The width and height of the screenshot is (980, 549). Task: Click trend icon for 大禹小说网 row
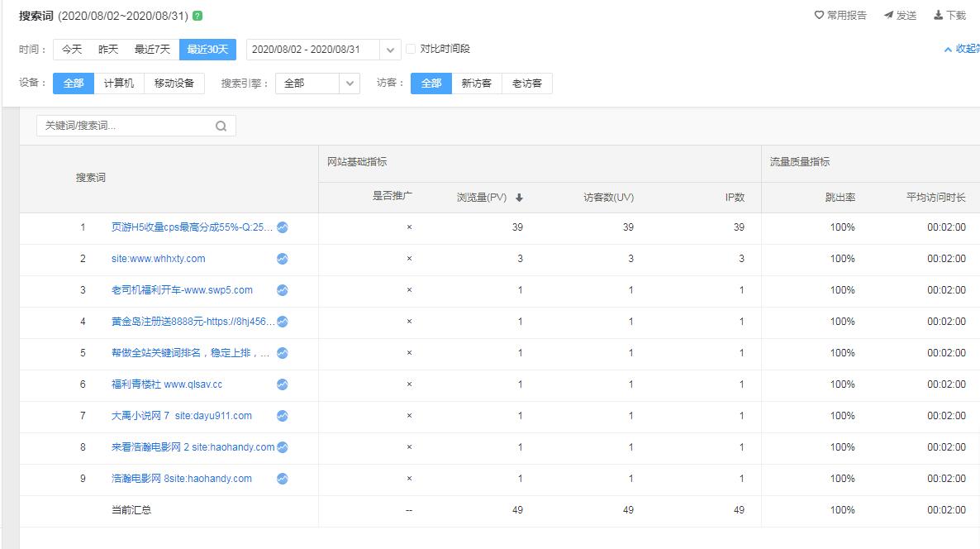(283, 416)
